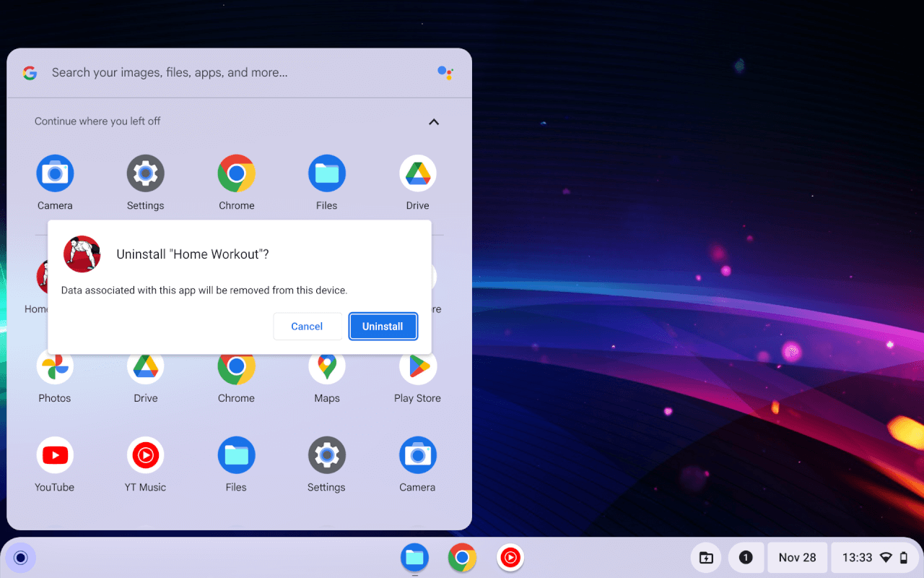Click the launcher button on the shelf
Screen dimensions: 924x578
tap(21, 558)
